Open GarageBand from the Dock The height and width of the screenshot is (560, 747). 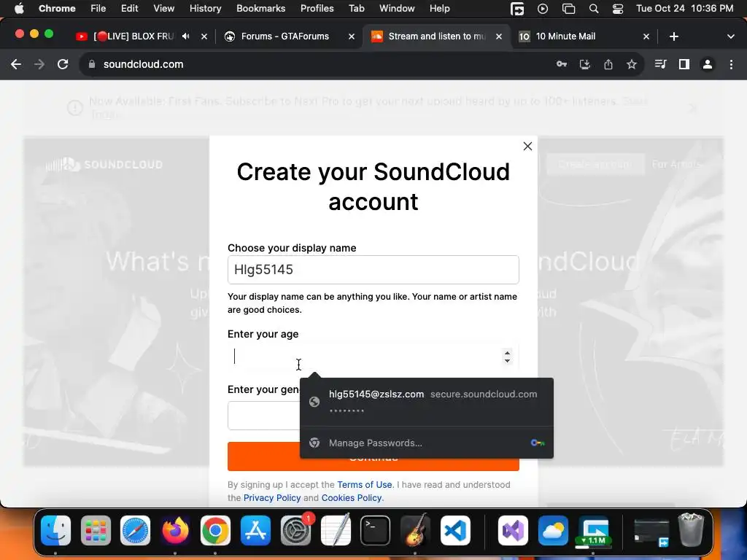[415, 530]
